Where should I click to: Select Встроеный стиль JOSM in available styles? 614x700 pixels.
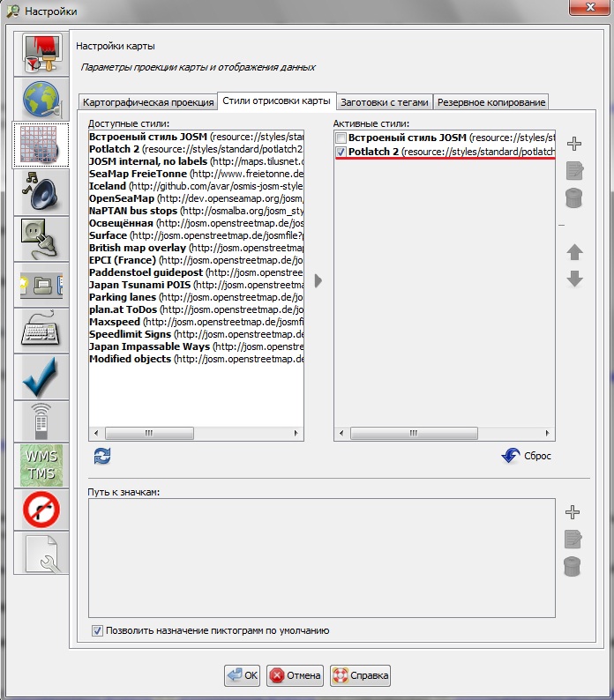coord(196,137)
